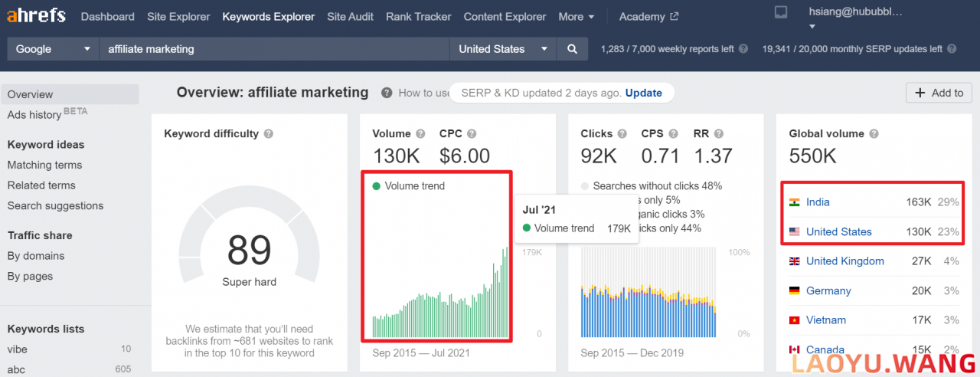Screen dimensions: 980x377
Task: Click the clicks stacked bar chart
Action: (648, 293)
